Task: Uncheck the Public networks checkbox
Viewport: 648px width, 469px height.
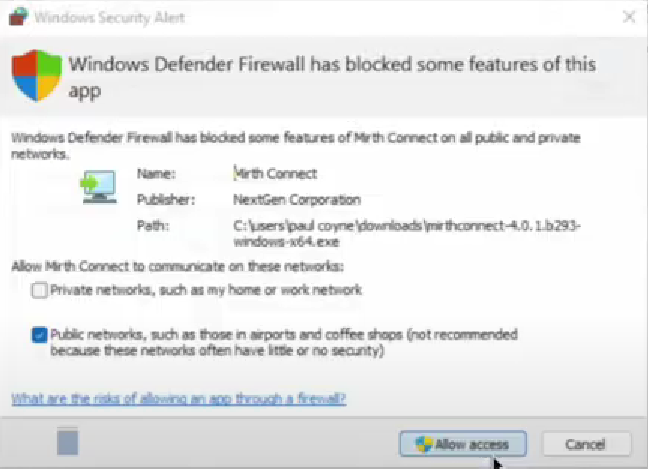Action: click(x=39, y=335)
